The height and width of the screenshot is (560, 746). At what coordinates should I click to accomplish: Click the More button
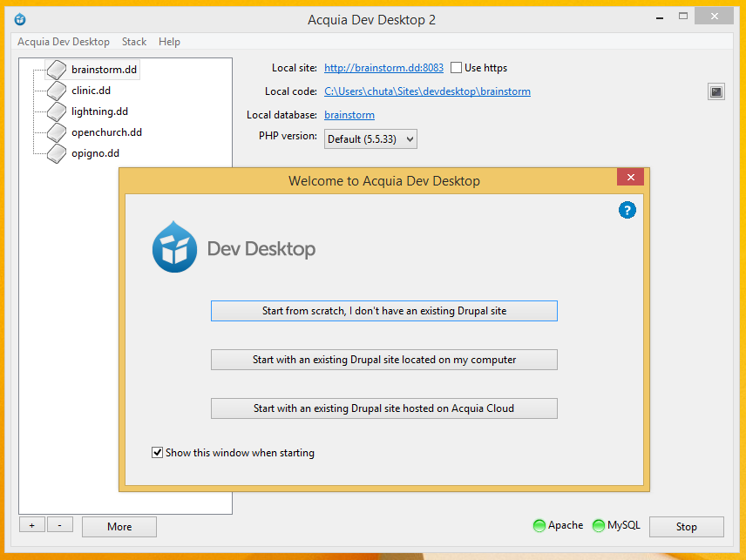point(119,527)
